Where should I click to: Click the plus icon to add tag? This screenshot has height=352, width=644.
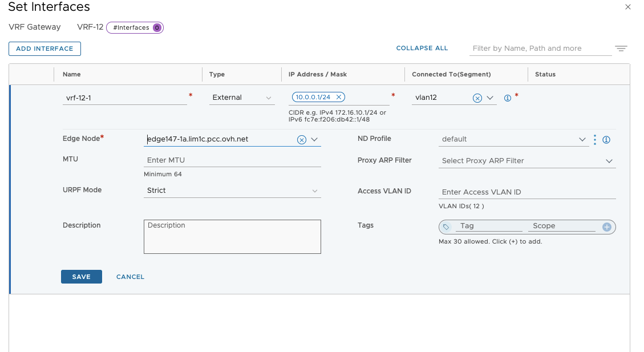(x=607, y=227)
